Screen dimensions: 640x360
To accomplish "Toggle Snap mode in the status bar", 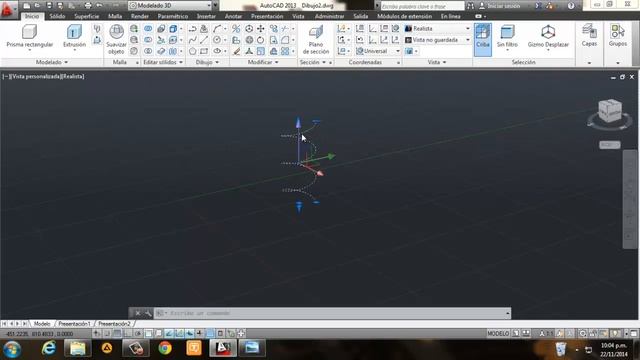I will coord(107,333).
